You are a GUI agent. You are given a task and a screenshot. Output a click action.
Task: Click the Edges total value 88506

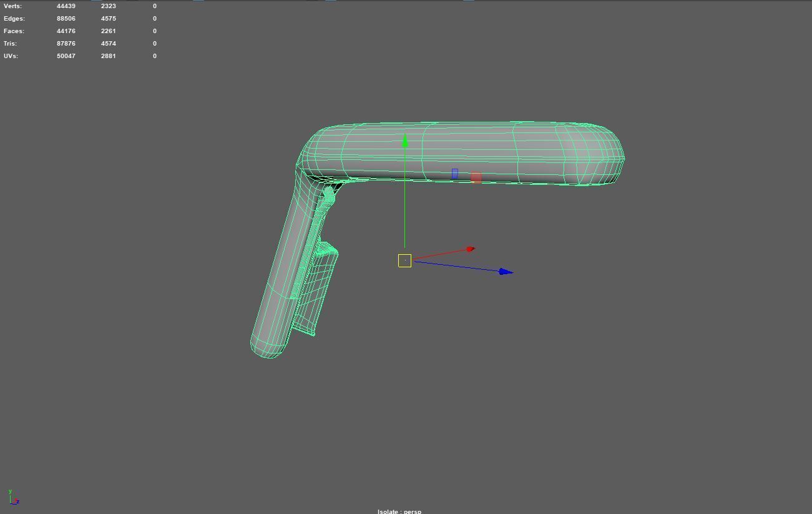coord(66,18)
